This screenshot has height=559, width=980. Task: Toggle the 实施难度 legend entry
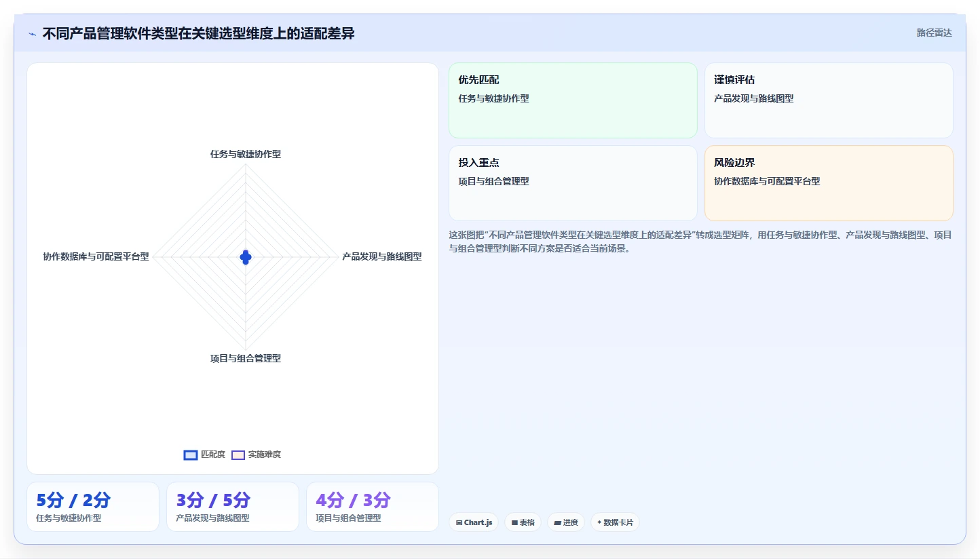(x=256, y=455)
